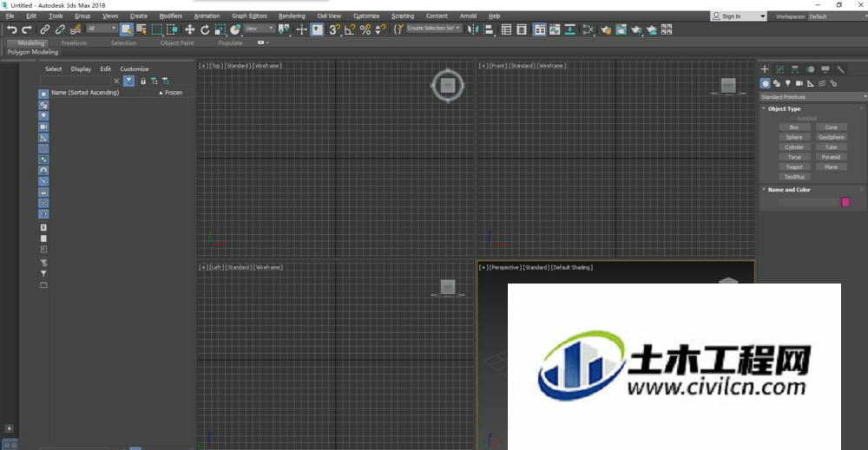Activate Select and Move tool

coord(190,29)
